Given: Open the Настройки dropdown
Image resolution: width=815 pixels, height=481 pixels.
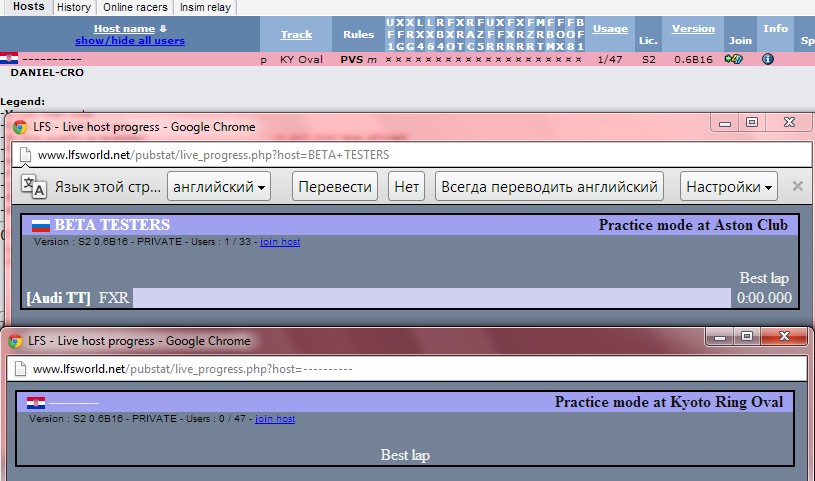Looking at the screenshot, I should tap(729, 187).
